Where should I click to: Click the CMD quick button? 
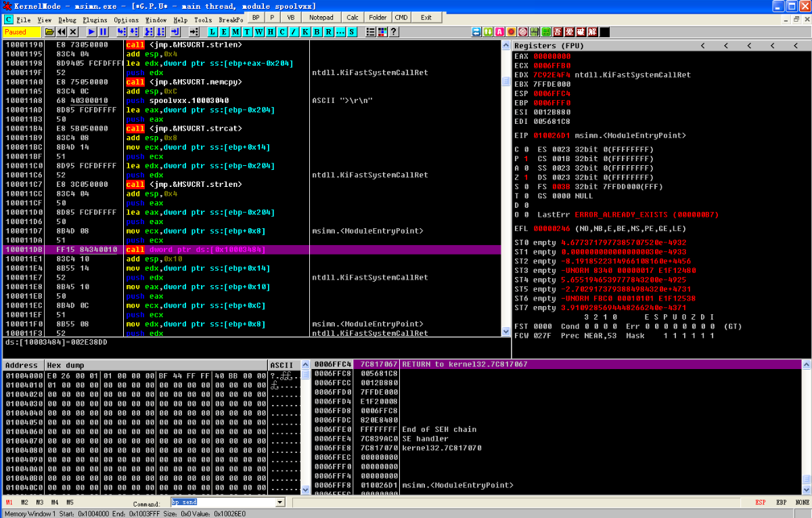coord(401,17)
